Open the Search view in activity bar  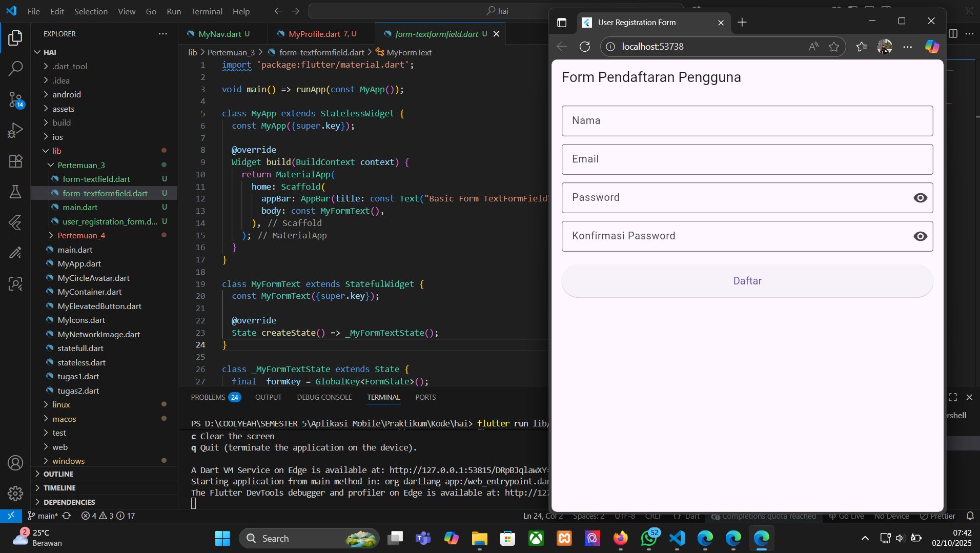point(15,68)
